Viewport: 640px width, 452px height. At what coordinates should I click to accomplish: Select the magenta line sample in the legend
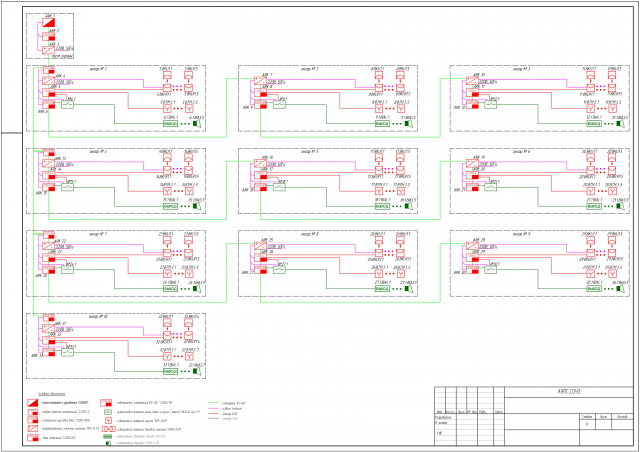(214, 408)
